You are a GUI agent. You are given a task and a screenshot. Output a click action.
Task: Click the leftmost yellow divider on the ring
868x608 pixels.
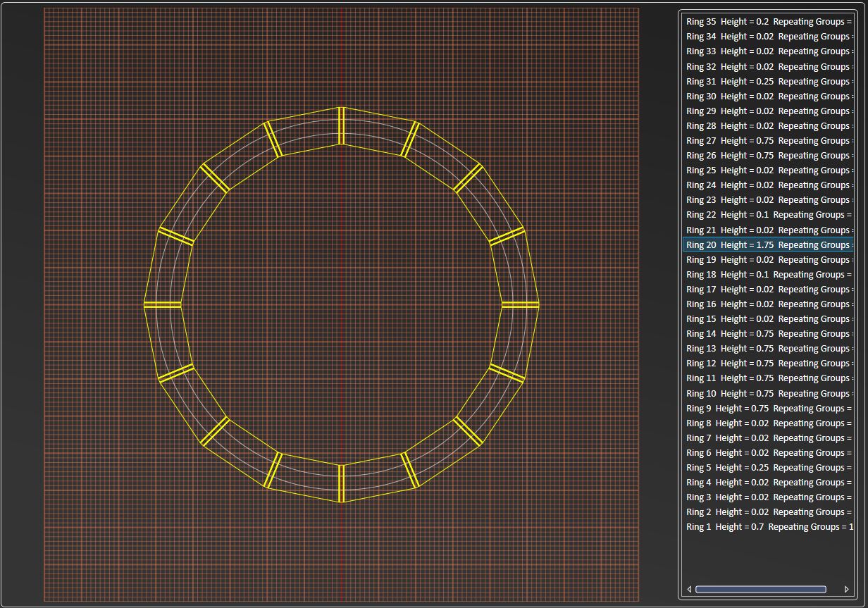[x=163, y=304]
